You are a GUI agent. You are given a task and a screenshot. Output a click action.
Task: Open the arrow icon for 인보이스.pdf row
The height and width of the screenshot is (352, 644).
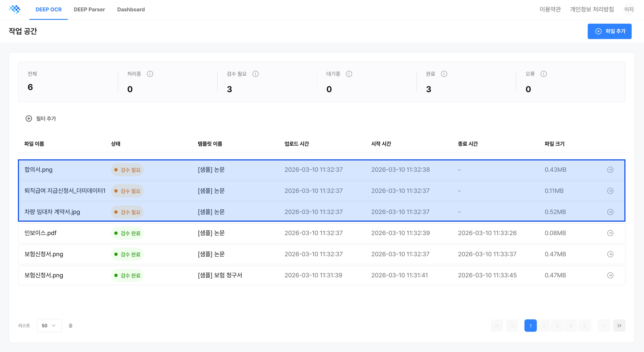[610, 233]
